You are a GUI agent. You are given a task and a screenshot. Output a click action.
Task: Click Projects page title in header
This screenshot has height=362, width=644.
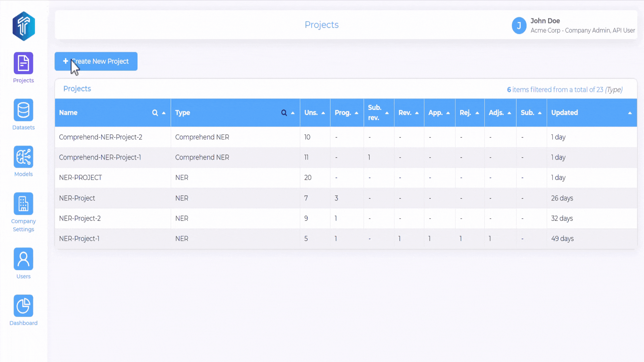coord(321,25)
